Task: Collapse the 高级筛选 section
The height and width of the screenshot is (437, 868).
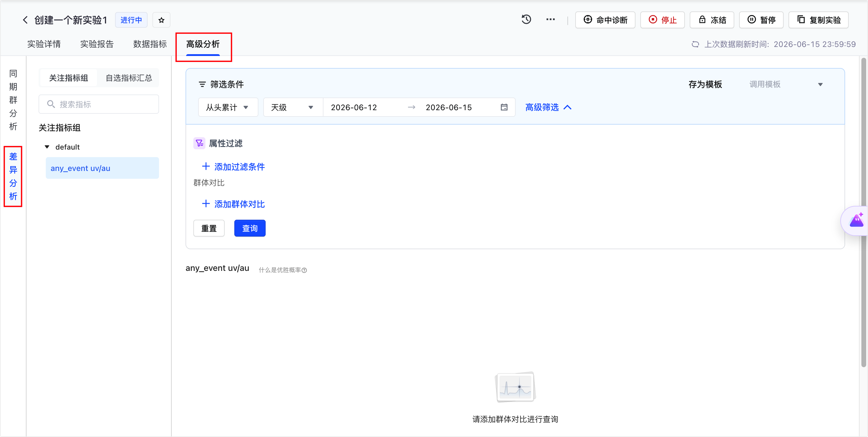Action: click(548, 107)
